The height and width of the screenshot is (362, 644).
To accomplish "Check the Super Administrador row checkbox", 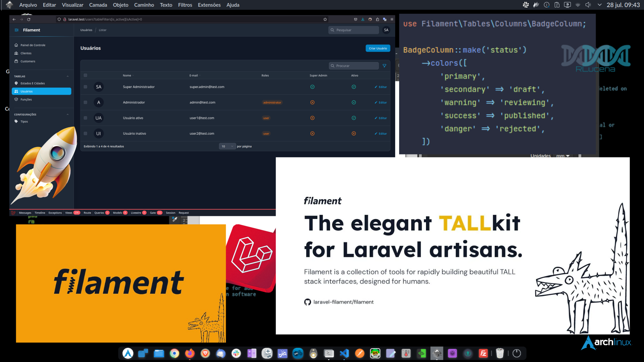I will point(86,87).
